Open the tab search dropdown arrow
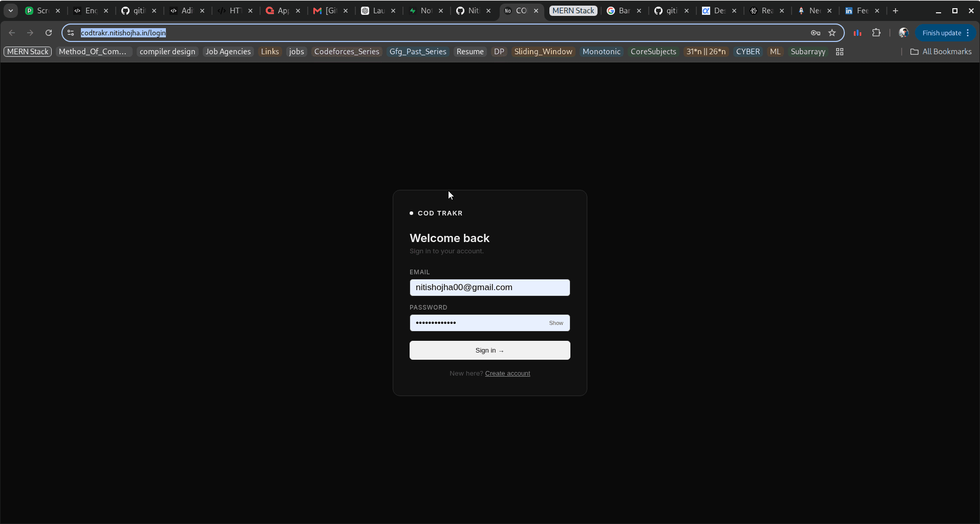980x524 pixels. point(11,11)
